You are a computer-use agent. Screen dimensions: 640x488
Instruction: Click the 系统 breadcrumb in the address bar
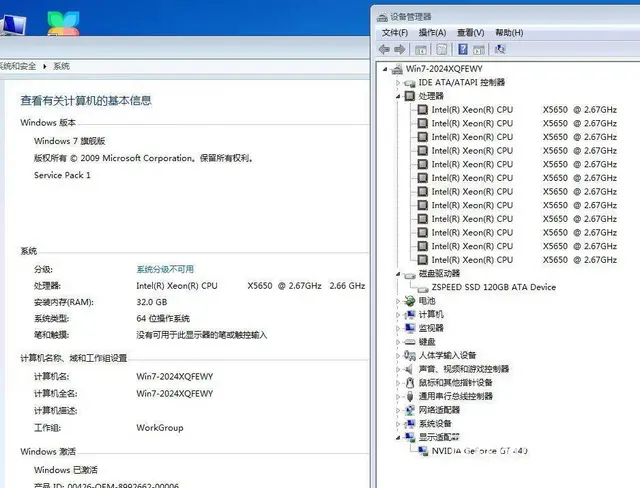click(61, 66)
